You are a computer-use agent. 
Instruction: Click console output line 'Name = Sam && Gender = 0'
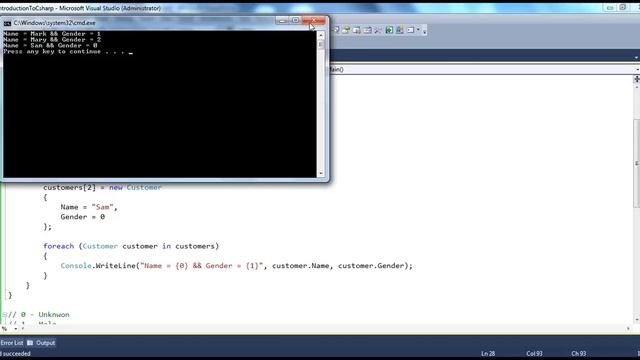click(x=50, y=46)
